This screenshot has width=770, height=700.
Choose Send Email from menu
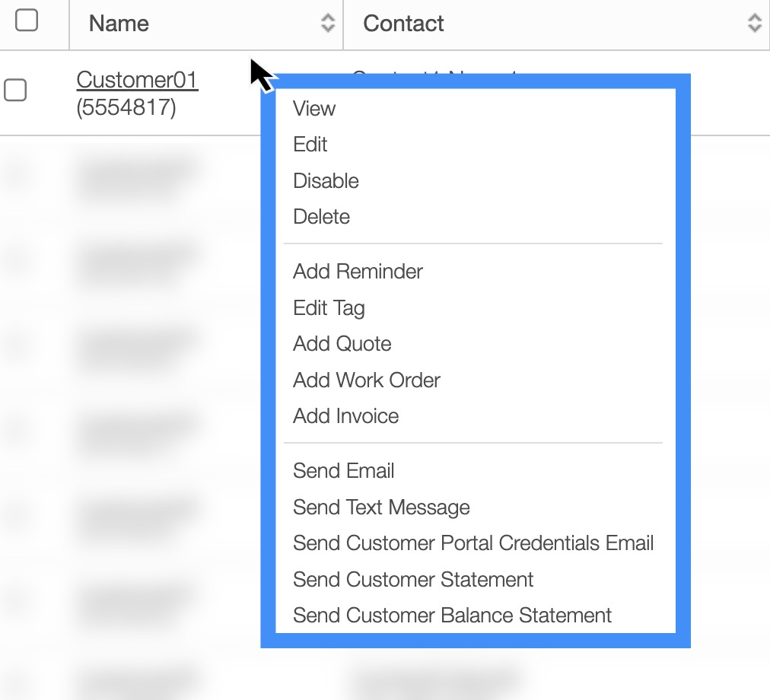tap(344, 471)
